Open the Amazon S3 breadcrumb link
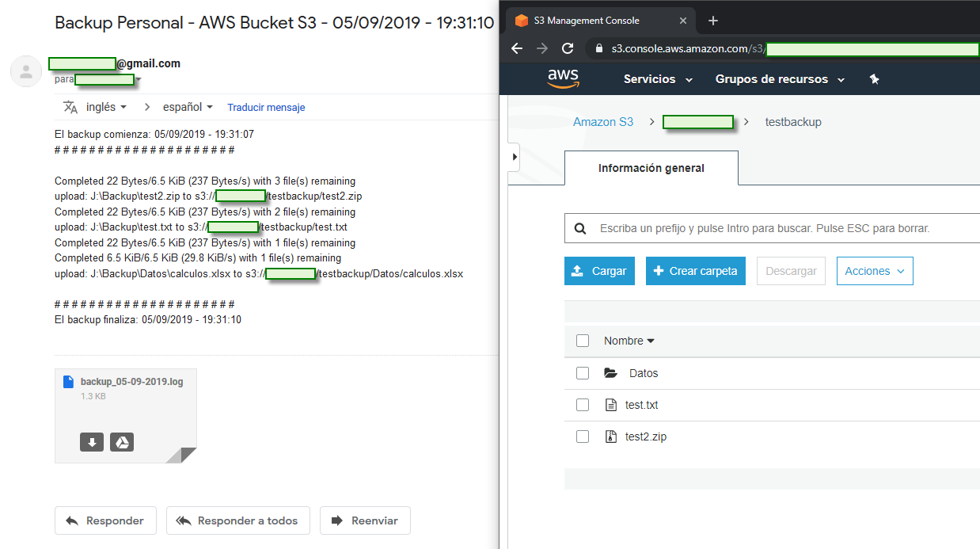 (602, 121)
